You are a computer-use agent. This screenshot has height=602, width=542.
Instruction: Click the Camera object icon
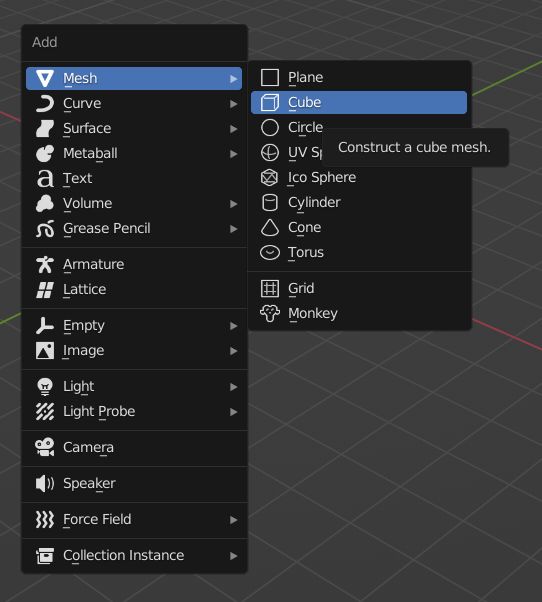(45, 447)
